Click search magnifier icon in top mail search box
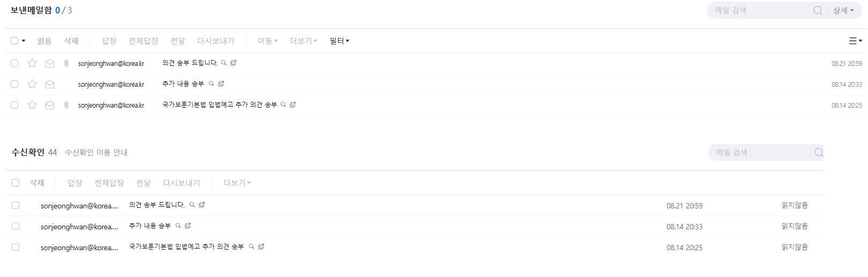 (x=818, y=10)
